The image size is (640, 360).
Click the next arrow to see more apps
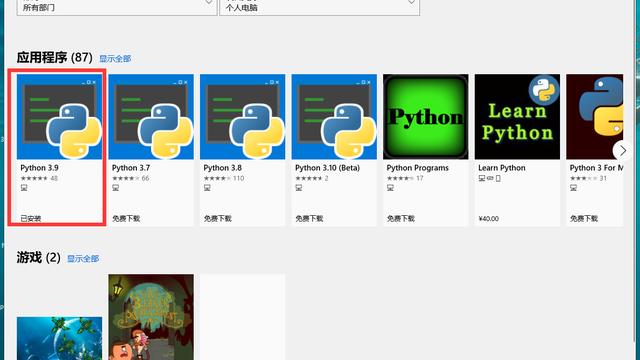click(x=622, y=151)
